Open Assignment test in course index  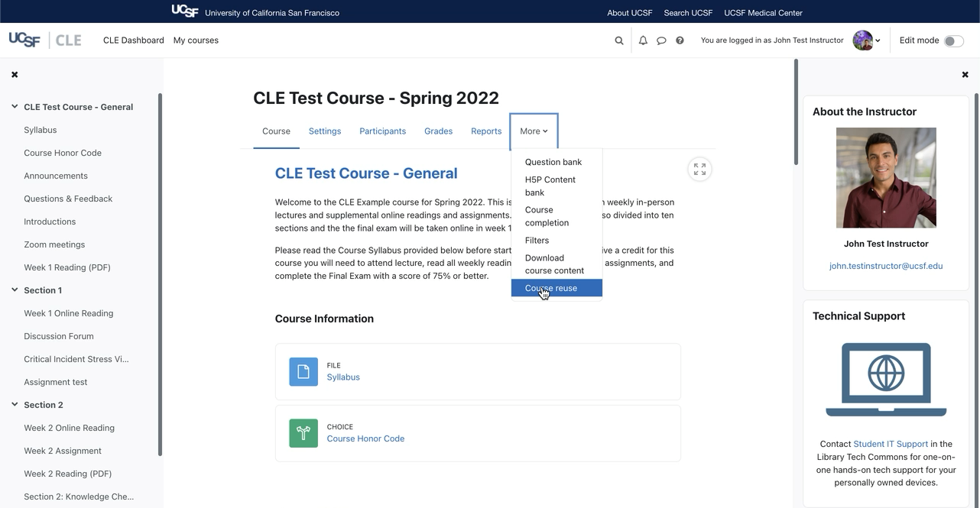(56, 382)
